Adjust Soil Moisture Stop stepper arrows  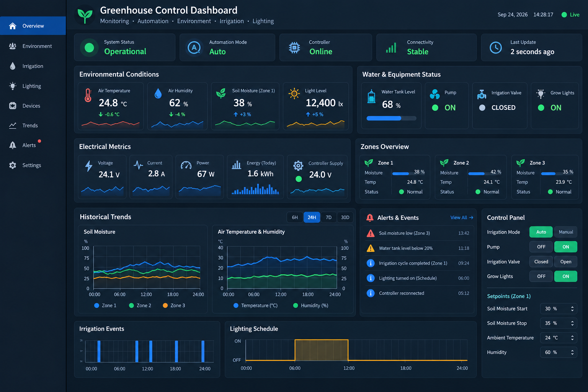coord(572,323)
